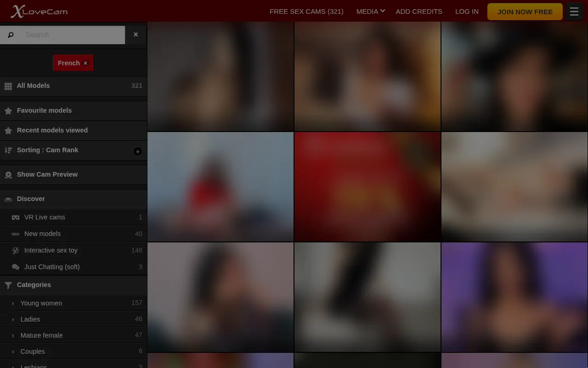Open Favourite models list
This screenshot has width=588, height=368.
pyautogui.click(x=73, y=111)
